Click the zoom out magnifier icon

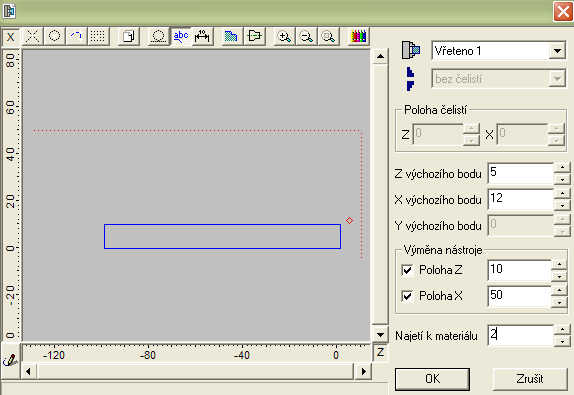point(306,36)
